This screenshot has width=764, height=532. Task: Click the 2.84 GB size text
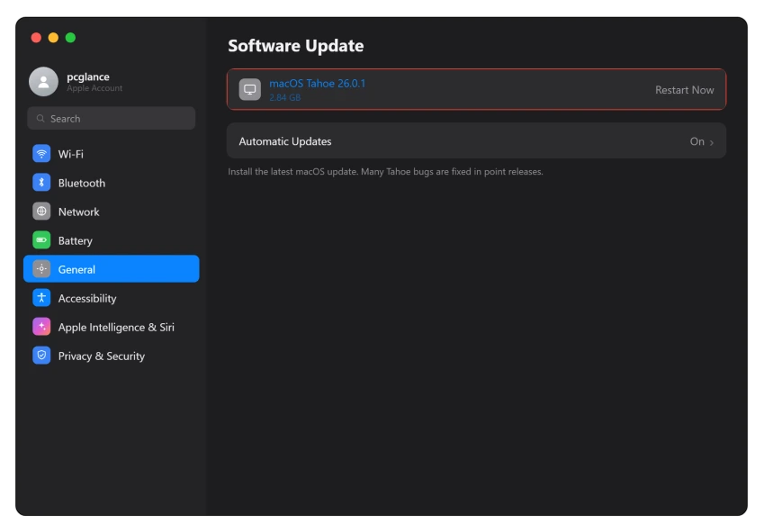click(285, 97)
